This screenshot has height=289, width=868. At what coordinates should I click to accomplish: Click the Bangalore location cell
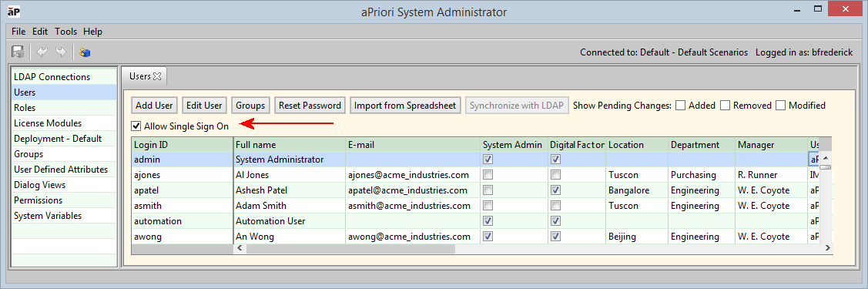[637, 190]
